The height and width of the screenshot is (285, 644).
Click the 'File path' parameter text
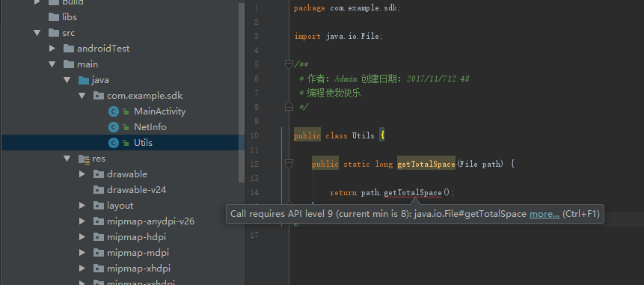pos(479,165)
